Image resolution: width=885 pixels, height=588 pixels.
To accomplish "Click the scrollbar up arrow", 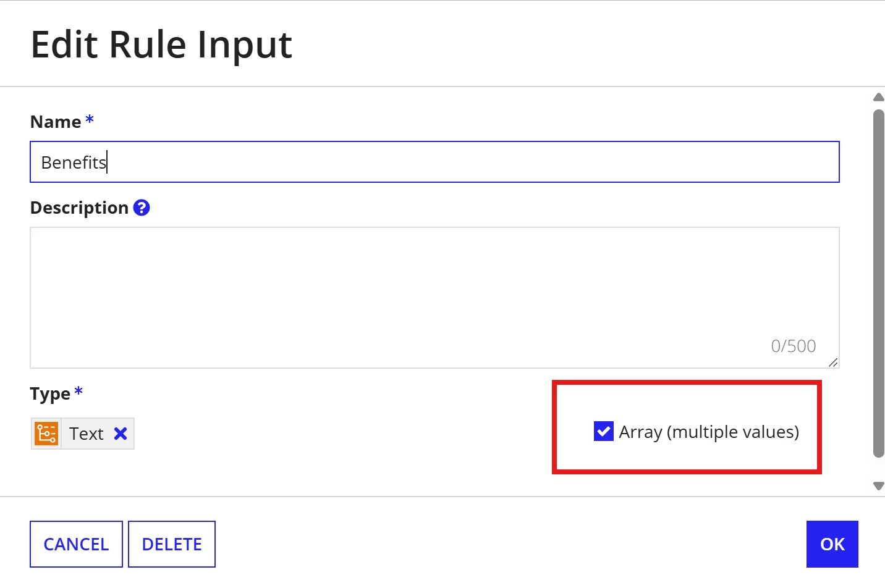I will 878,97.
